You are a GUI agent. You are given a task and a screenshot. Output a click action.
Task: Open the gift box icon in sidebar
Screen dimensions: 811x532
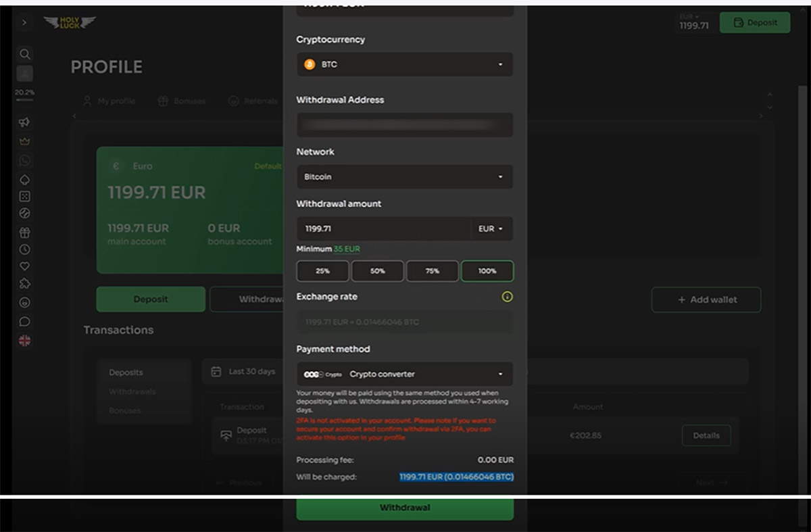[x=24, y=233]
